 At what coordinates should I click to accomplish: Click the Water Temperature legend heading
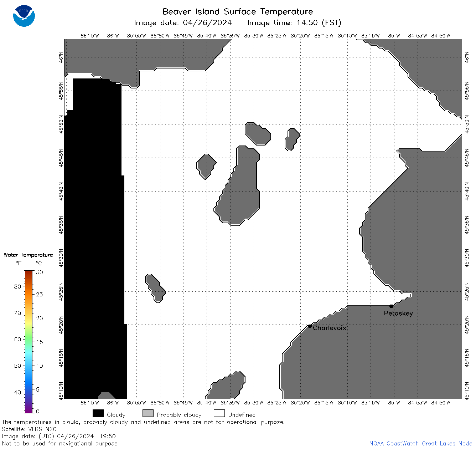tap(29, 255)
